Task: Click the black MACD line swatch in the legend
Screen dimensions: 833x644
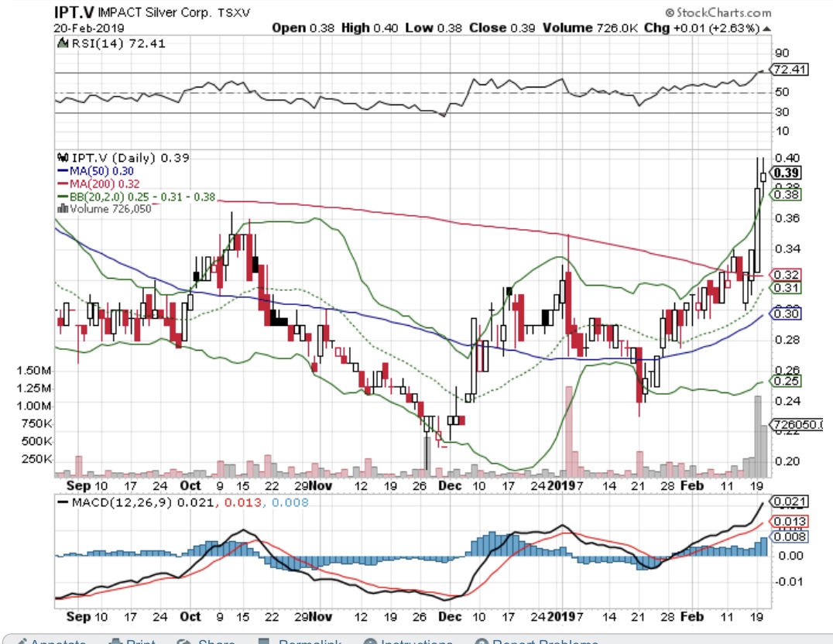Action: 63,502
